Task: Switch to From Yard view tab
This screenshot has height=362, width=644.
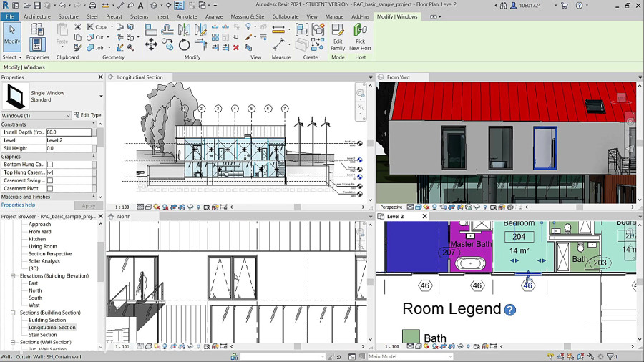Action: coord(398,77)
